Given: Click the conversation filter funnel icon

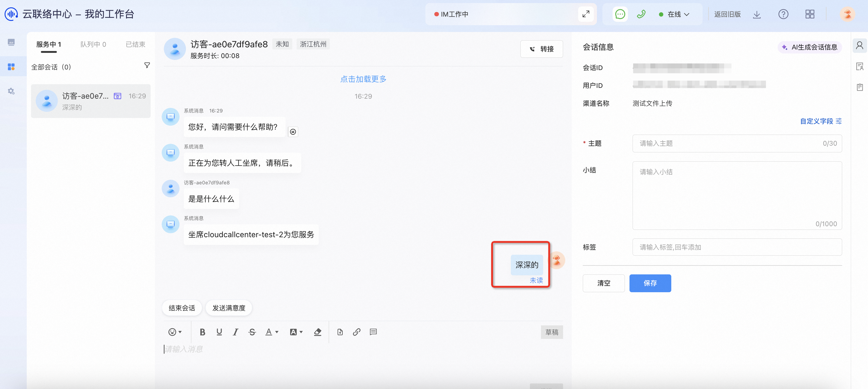Looking at the screenshot, I should 147,65.
